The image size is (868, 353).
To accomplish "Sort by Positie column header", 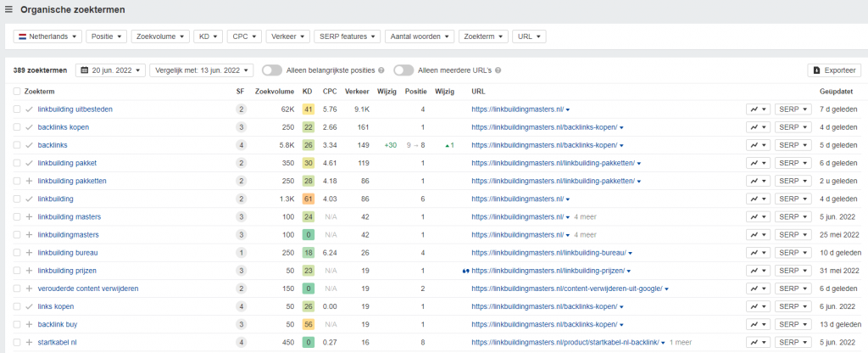I will 415,92.
